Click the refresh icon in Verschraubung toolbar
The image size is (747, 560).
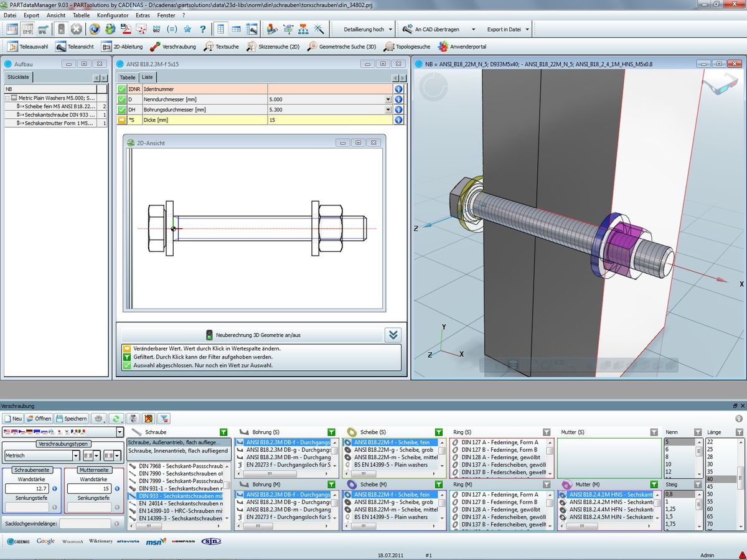(x=116, y=419)
